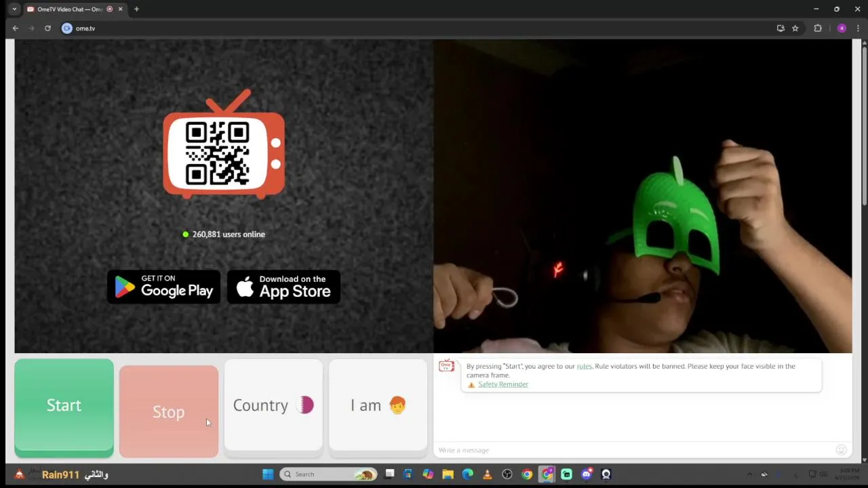Open the browser Extensions puzzle icon
Viewport: 868px width, 488px height.
click(x=818, y=28)
